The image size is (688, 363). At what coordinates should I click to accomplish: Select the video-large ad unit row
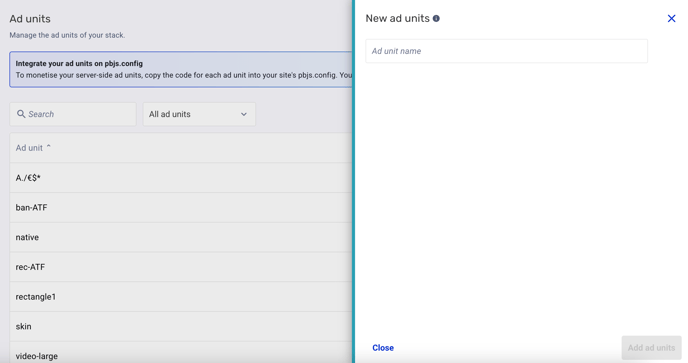click(x=181, y=353)
